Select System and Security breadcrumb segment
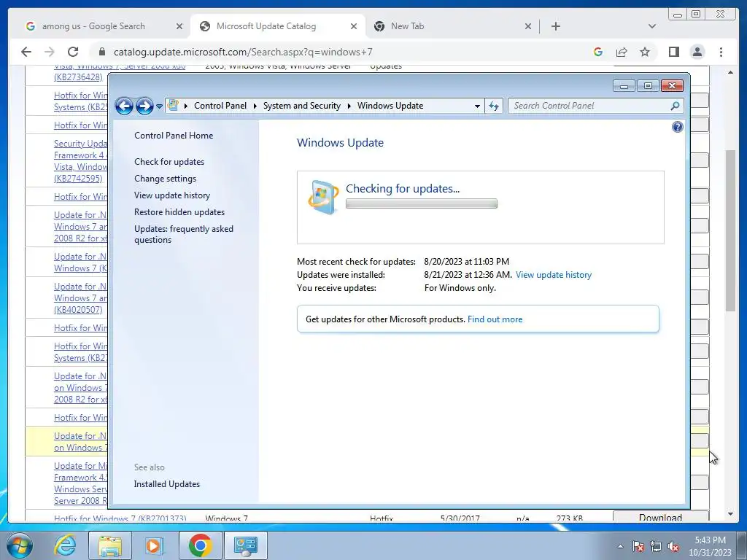Viewport: 747px width, 560px height. click(301, 106)
